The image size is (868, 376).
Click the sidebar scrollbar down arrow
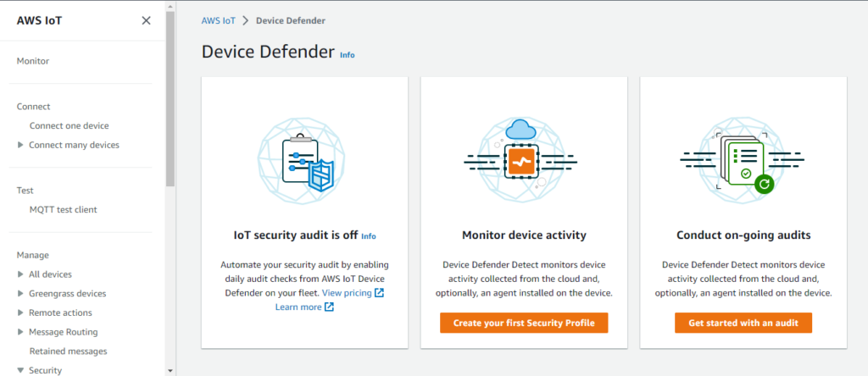coord(170,371)
